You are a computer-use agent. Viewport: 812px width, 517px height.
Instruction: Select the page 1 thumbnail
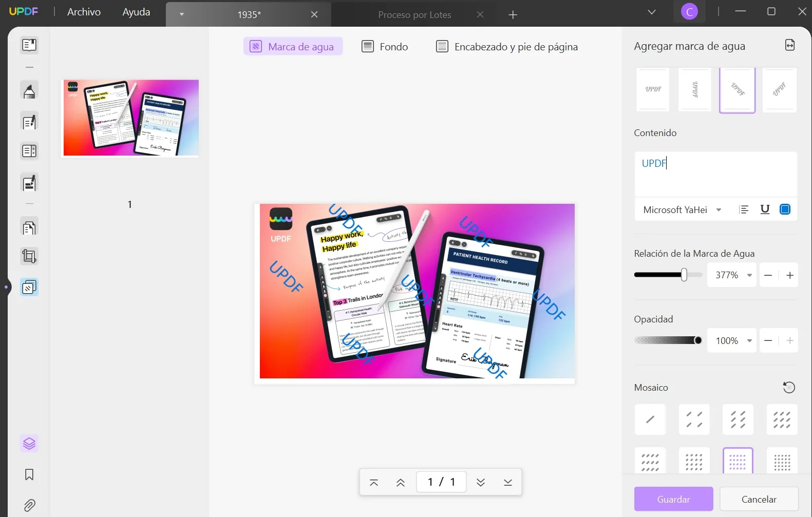coord(130,118)
